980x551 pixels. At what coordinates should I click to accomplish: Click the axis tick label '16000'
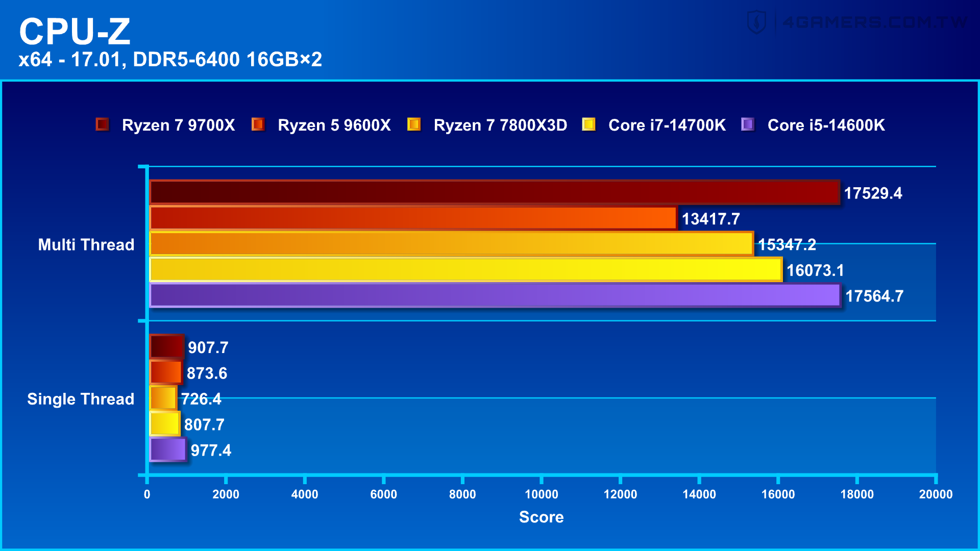[x=778, y=494]
